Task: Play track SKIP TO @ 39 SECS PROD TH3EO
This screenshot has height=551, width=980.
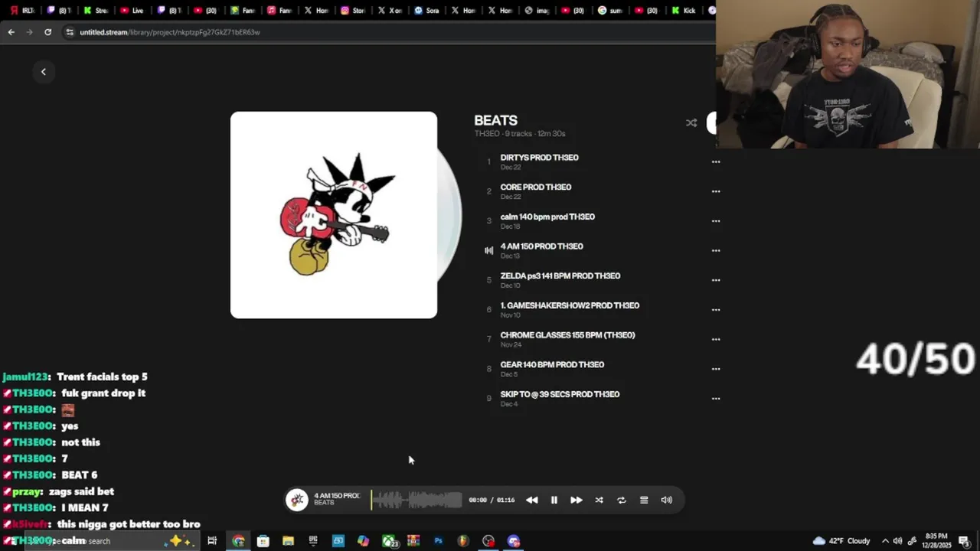Action: click(x=560, y=394)
